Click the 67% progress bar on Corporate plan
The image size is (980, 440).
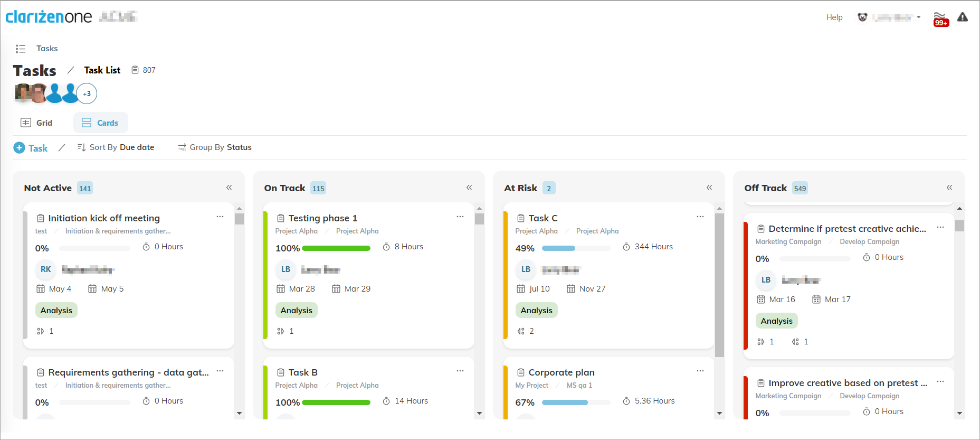[576, 402]
